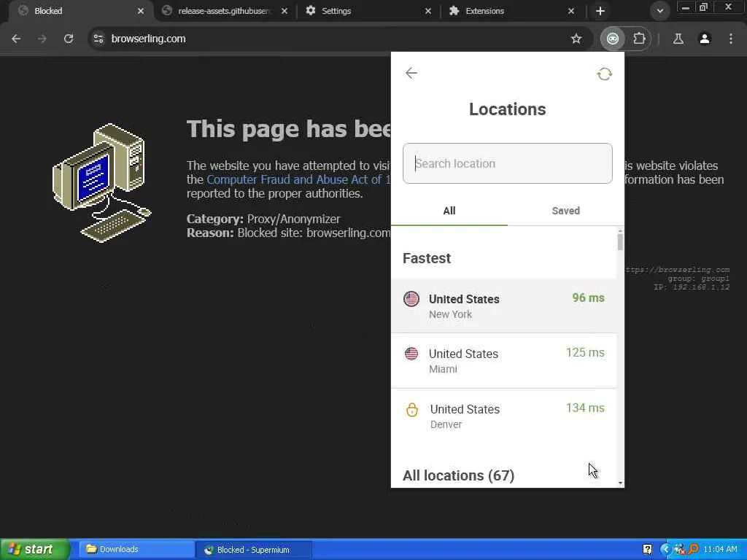The image size is (747, 560).
Task: Close the Blocked tab
Action: (x=141, y=11)
